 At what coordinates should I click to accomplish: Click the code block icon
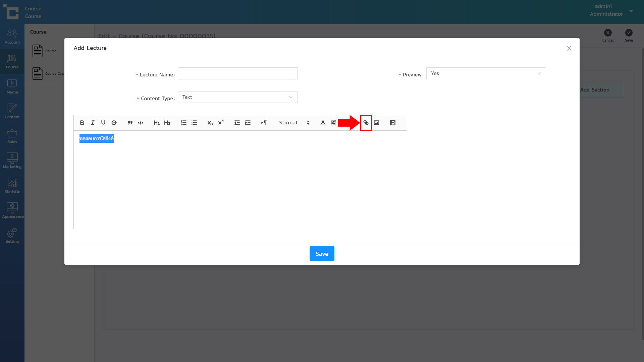coord(141,123)
